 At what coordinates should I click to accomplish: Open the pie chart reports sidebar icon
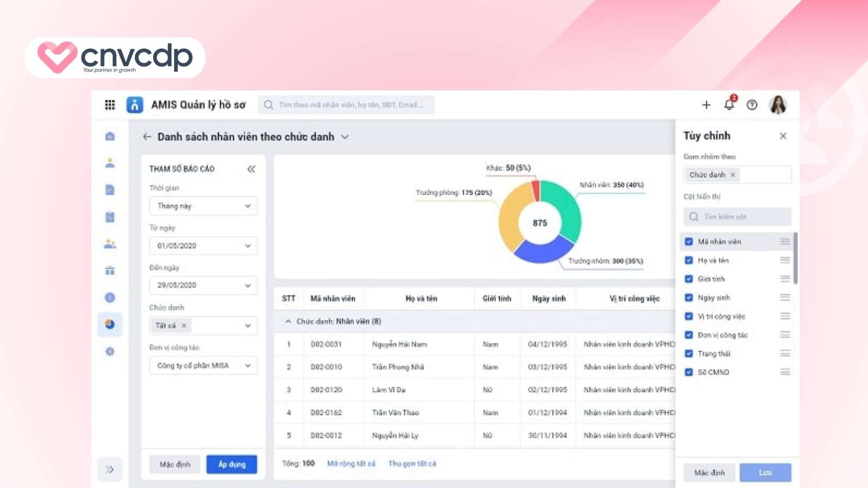(110, 324)
